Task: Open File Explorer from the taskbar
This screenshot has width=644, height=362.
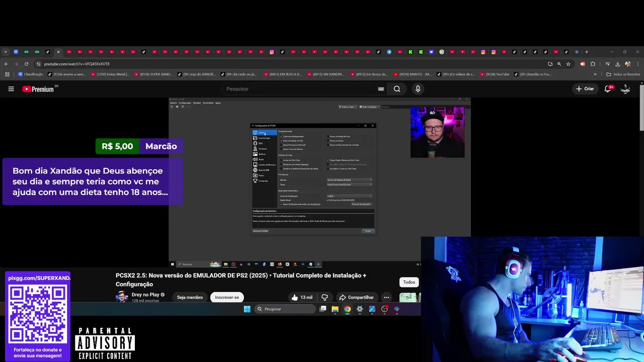Action: click(335, 309)
